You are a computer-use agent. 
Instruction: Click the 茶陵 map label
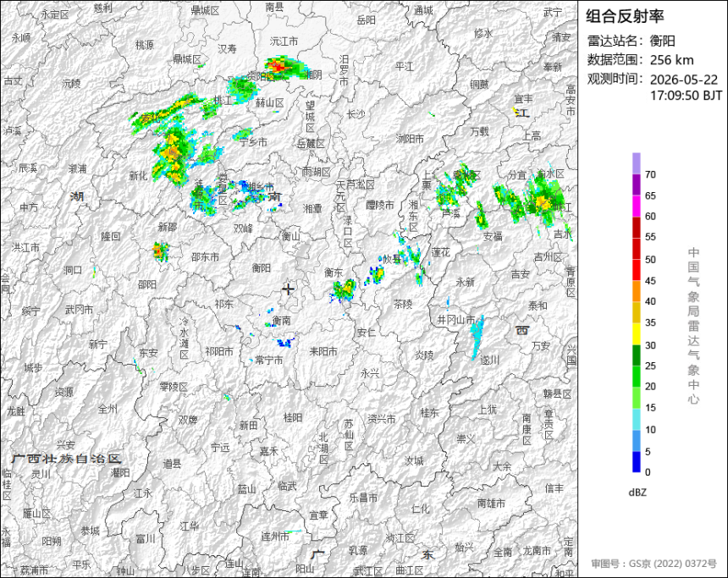[403, 304]
